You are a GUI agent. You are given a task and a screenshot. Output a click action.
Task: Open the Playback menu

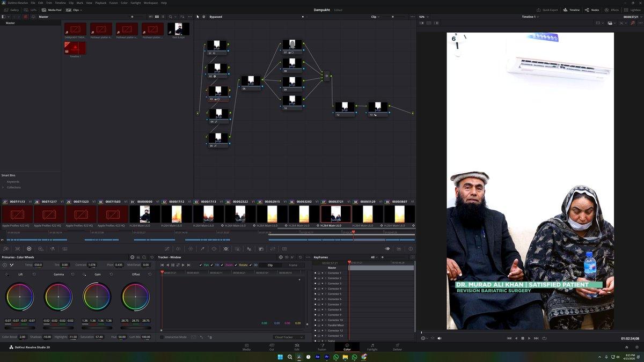(101, 3)
